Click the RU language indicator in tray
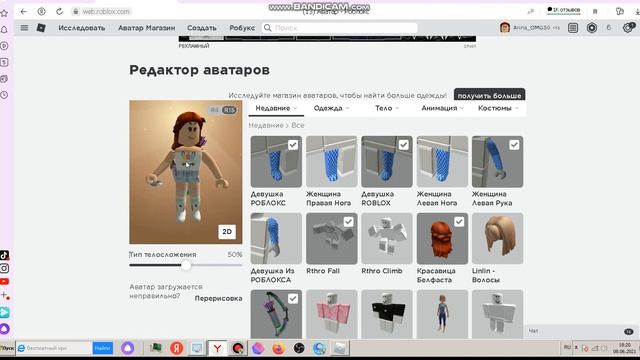Screen dimensions: 640x360 click(x=567, y=348)
